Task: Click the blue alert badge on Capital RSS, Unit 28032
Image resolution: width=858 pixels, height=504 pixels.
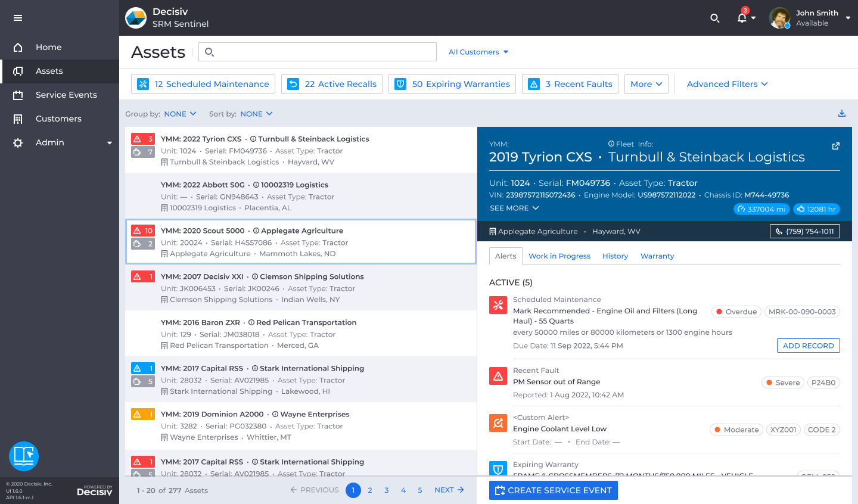Action: point(143,368)
